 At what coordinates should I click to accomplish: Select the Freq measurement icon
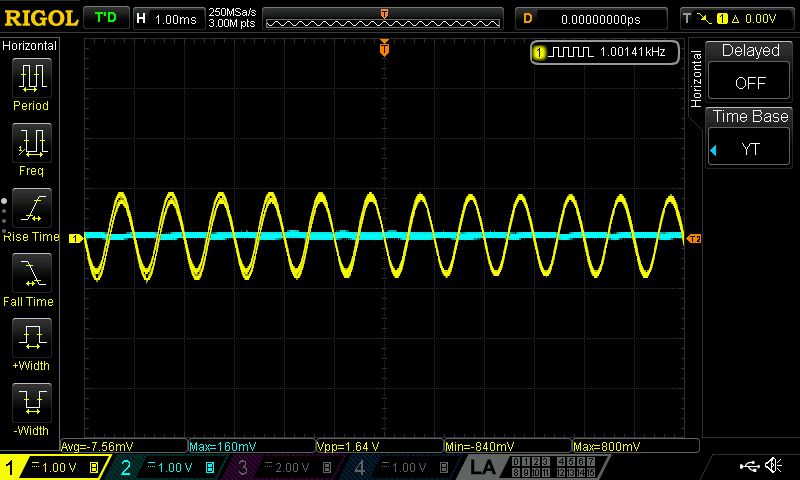point(31,143)
